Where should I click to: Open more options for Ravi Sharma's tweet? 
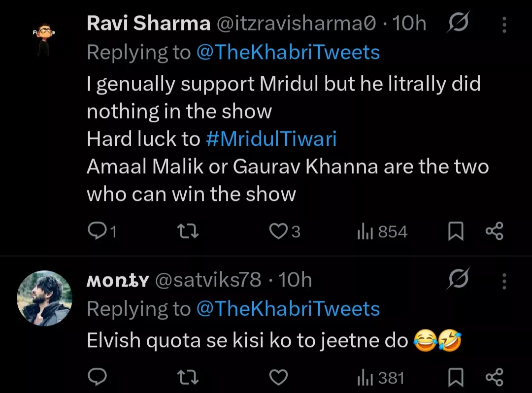[x=504, y=25]
